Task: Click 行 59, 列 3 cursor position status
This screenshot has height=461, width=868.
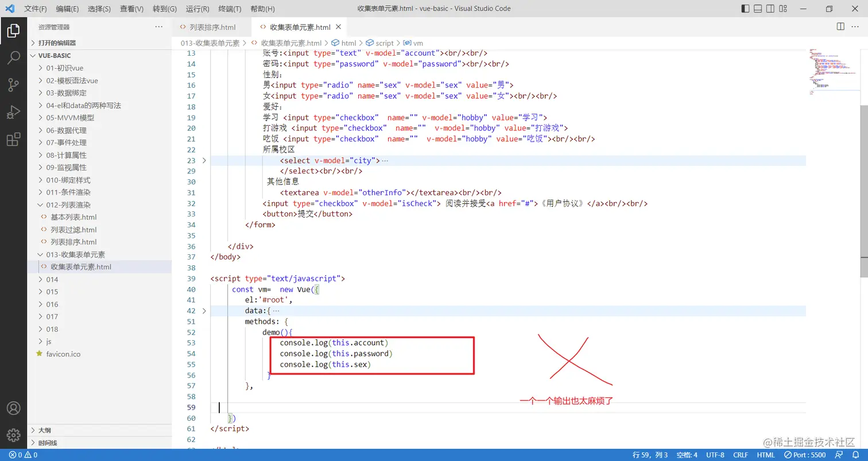Action: [x=650, y=455]
